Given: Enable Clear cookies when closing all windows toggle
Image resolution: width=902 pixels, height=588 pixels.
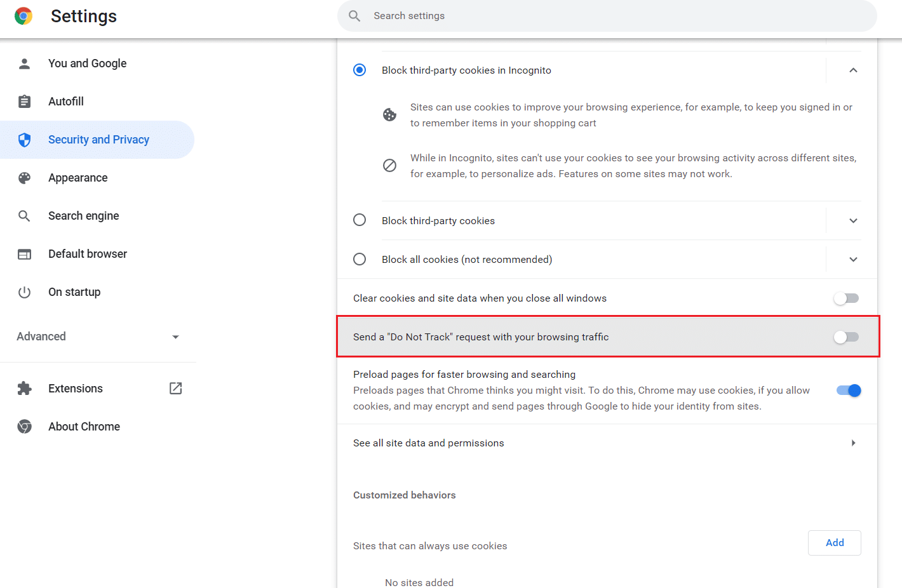Looking at the screenshot, I should 846,298.
